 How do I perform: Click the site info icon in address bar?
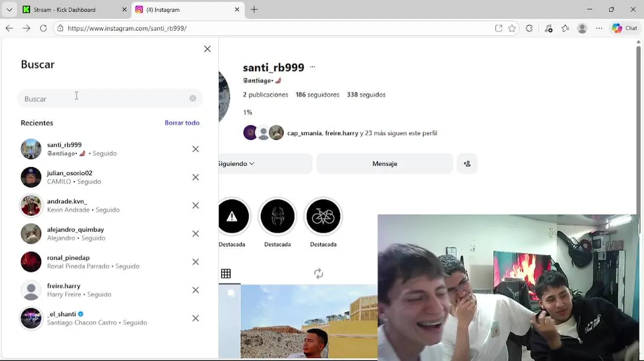click(60, 28)
